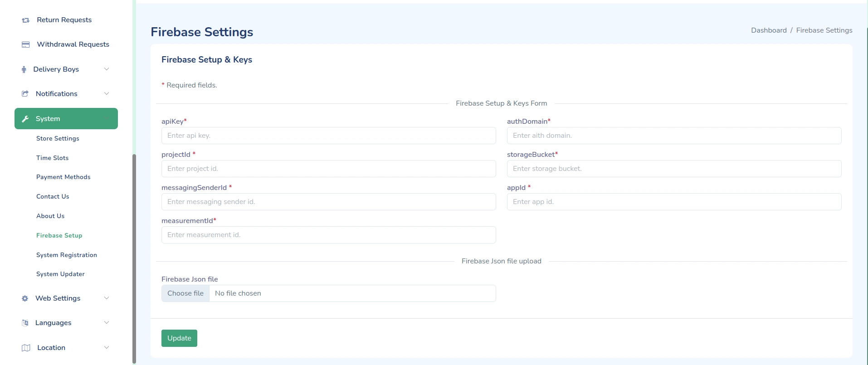Click the Firebase Settings page title
The height and width of the screenshot is (365, 868).
(x=202, y=32)
